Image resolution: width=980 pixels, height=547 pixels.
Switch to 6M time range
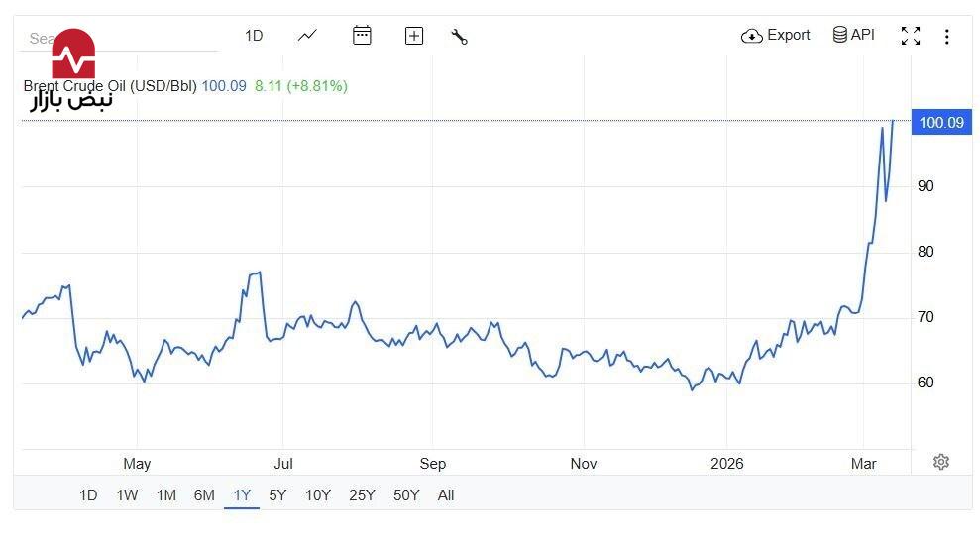[x=204, y=495]
